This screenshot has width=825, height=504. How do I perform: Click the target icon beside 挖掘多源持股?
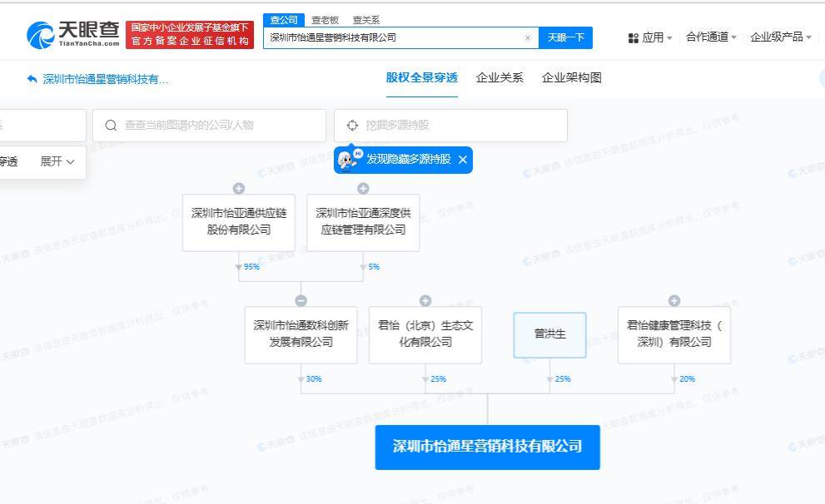[x=352, y=125]
